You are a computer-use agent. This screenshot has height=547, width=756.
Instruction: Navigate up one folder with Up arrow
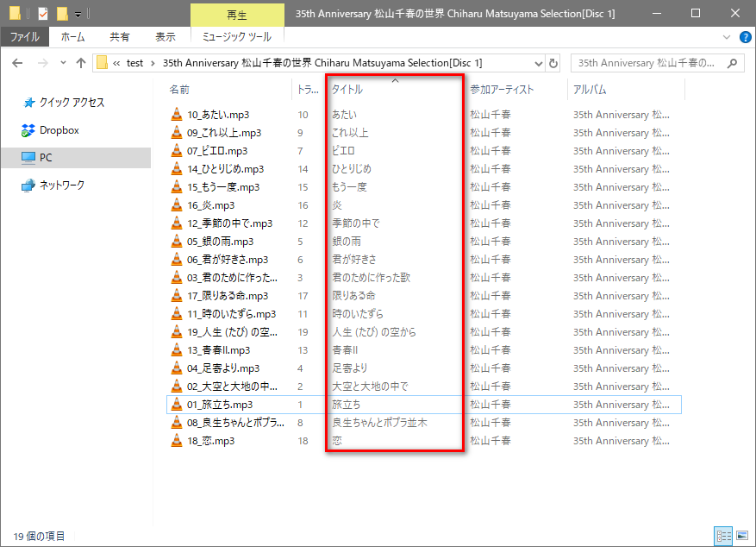click(x=81, y=63)
